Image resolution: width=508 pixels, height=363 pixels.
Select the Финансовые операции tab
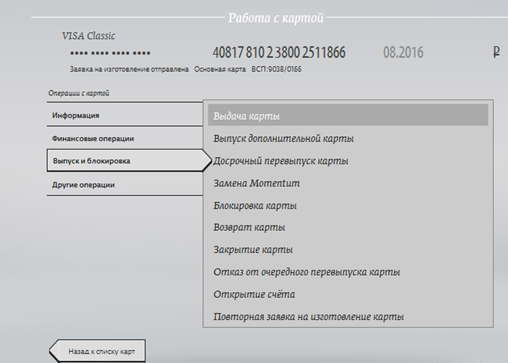[x=125, y=138]
